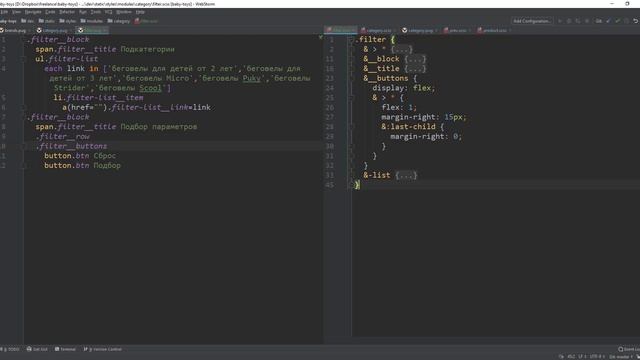This screenshot has height=360, width=640.
Task: Open the View menu
Action: point(16,12)
